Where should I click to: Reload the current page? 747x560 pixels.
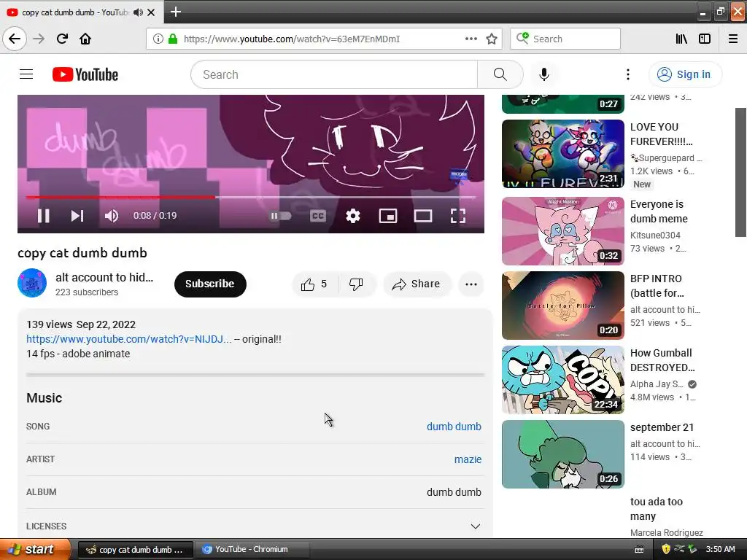tap(63, 39)
